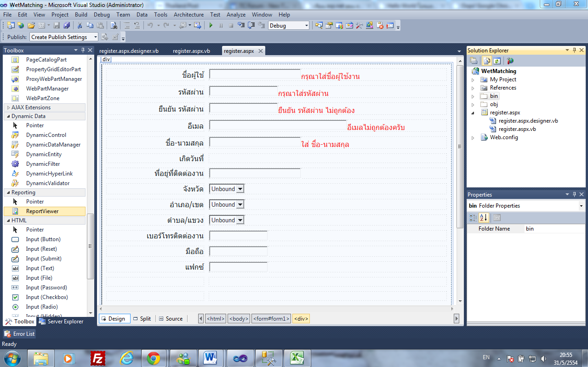The width and height of the screenshot is (588, 367).
Task: Click the Save All toolbar icon
Action: [67, 26]
